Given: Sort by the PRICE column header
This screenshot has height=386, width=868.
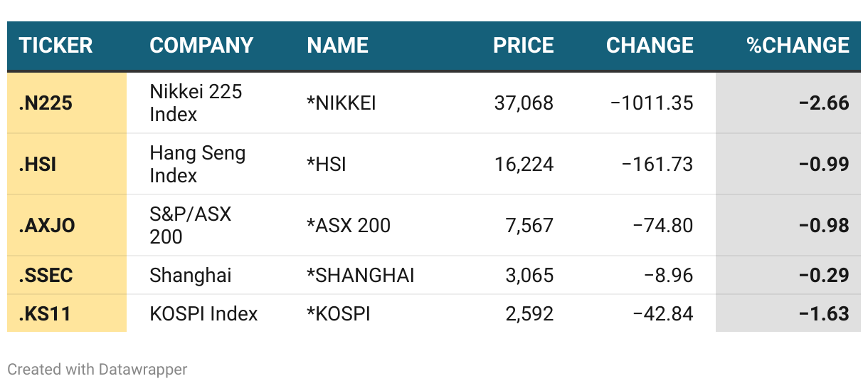Looking at the screenshot, I should (524, 46).
